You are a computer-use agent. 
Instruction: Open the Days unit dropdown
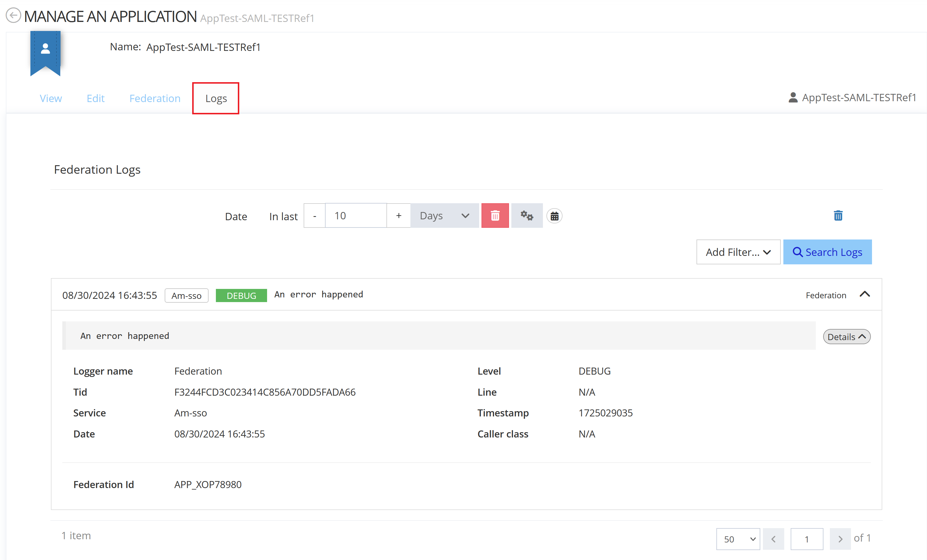[x=444, y=216]
